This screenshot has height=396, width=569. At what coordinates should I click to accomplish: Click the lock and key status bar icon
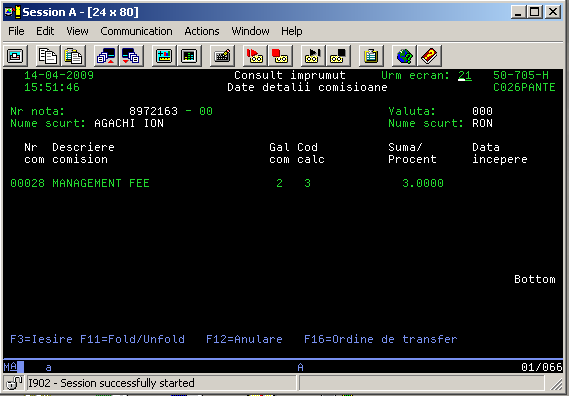pyautogui.click(x=15, y=383)
